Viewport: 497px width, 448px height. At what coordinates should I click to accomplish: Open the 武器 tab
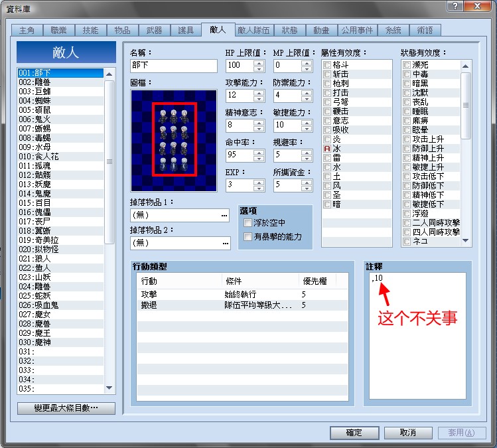coord(154,31)
